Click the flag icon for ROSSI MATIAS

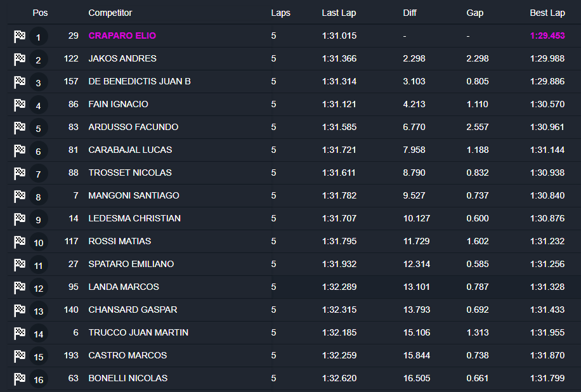pyautogui.click(x=20, y=242)
